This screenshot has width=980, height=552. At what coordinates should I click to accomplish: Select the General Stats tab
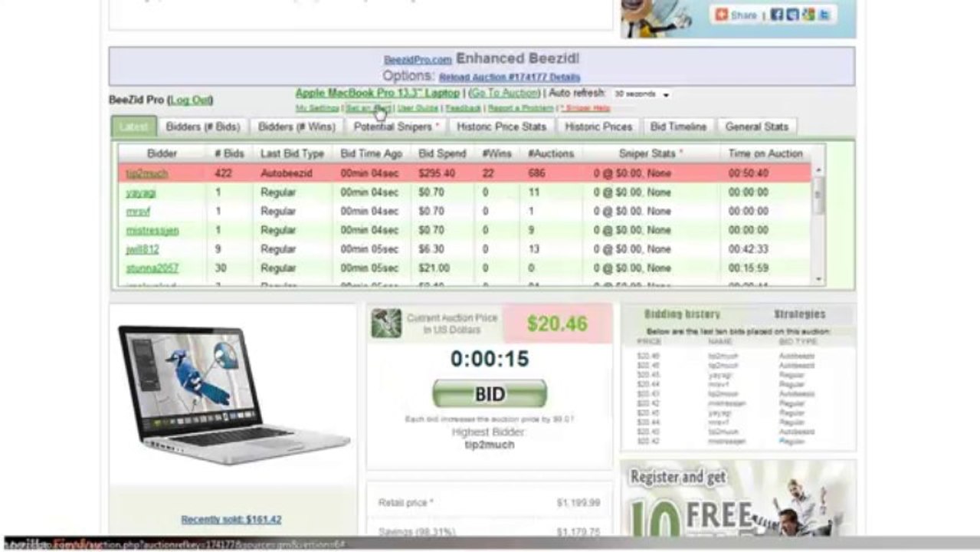(x=757, y=127)
